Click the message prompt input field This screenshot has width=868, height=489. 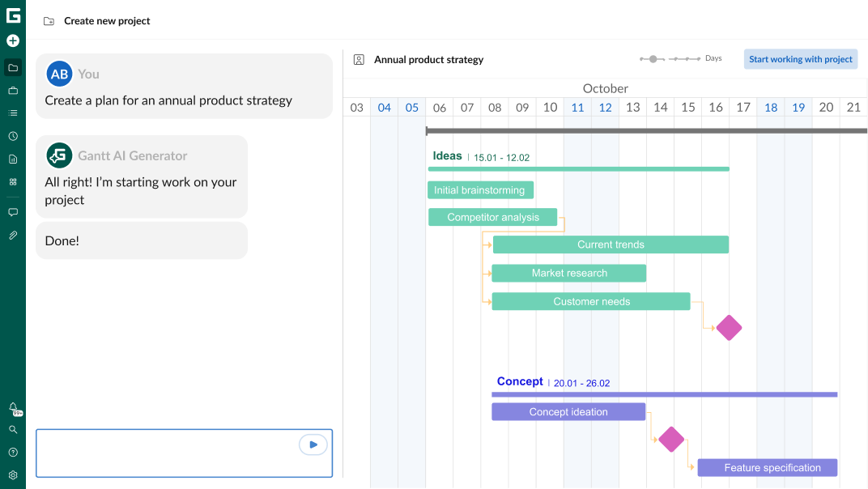tap(185, 453)
